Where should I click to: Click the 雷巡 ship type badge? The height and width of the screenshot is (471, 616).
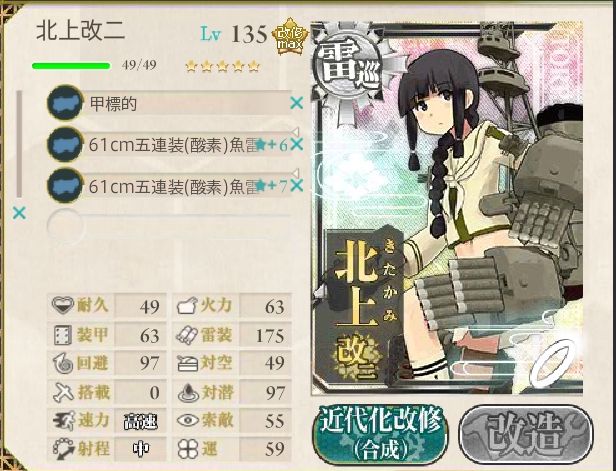click(347, 66)
